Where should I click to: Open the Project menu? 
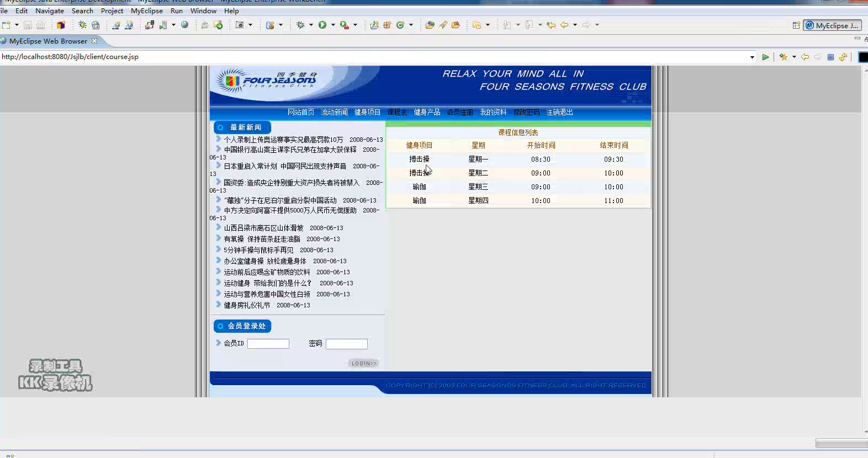pos(112,11)
